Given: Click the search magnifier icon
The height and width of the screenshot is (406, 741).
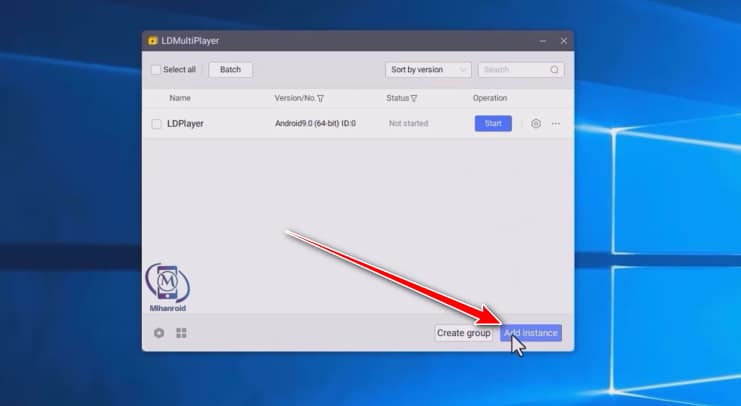Looking at the screenshot, I should pyautogui.click(x=554, y=70).
